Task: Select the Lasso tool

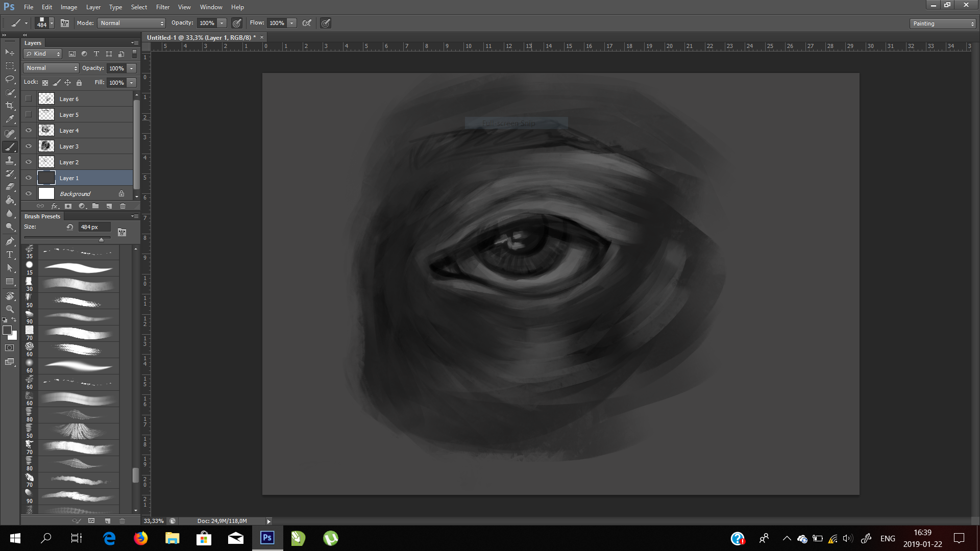Action: tap(10, 79)
